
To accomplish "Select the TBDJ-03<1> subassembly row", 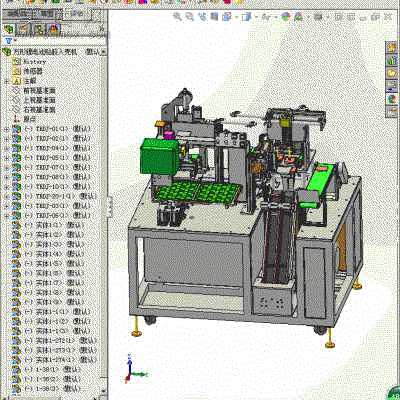I will 52,206.
